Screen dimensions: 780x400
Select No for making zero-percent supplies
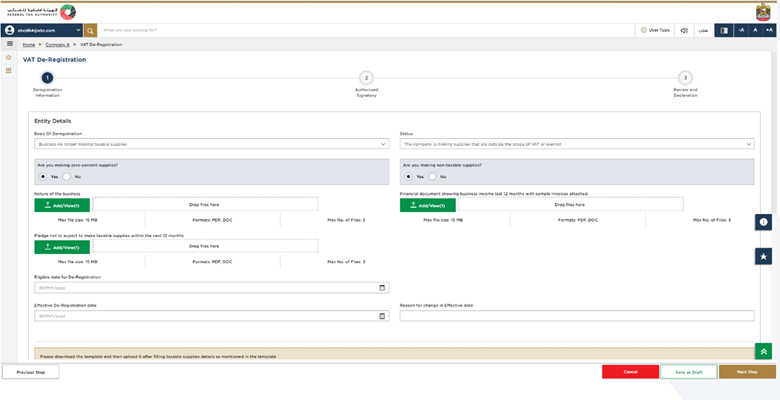(69, 176)
